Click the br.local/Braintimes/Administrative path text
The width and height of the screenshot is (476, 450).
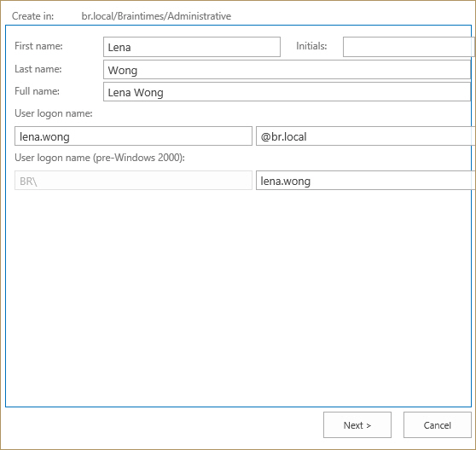(x=156, y=16)
